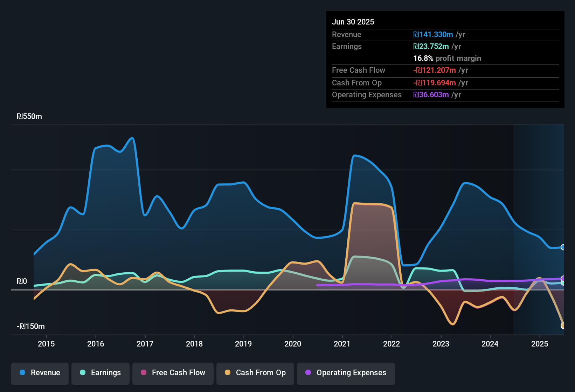The height and width of the screenshot is (392, 575).
Task: Click the ₪36.603m operating expenses value
Action: pyautogui.click(x=431, y=94)
